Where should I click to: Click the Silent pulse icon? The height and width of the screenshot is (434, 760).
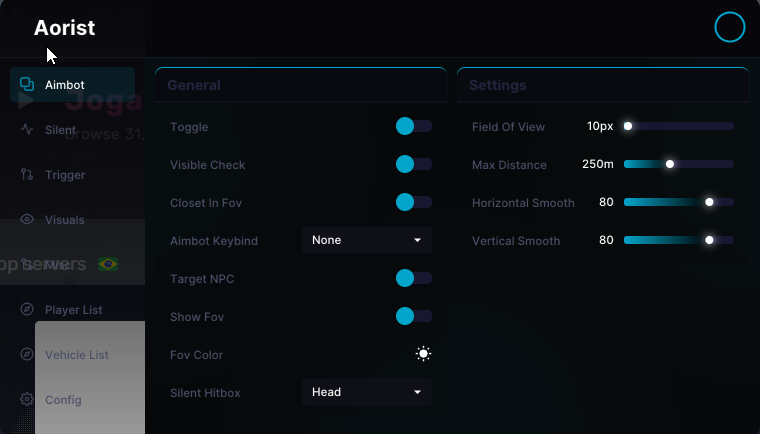coord(27,130)
